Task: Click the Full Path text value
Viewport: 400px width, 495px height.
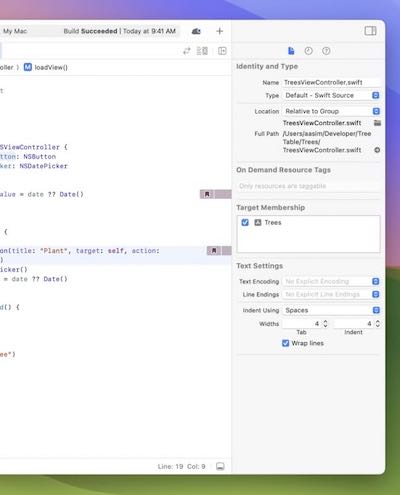Action: click(x=327, y=142)
